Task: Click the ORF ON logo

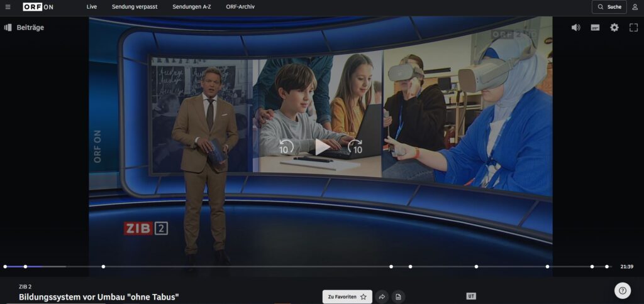Action: point(38,7)
